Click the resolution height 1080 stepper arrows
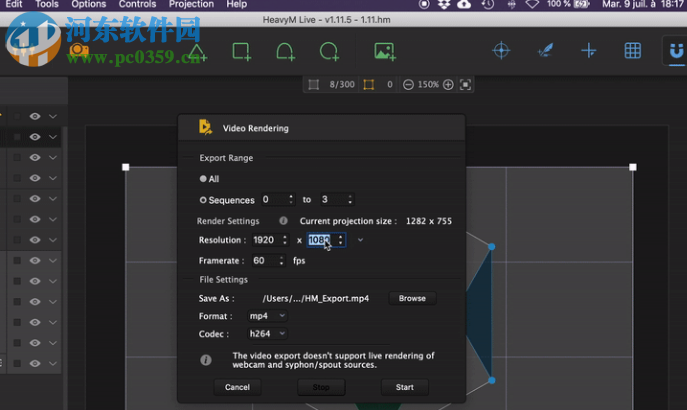This screenshot has height=410, width=687. tap(340, 240)
